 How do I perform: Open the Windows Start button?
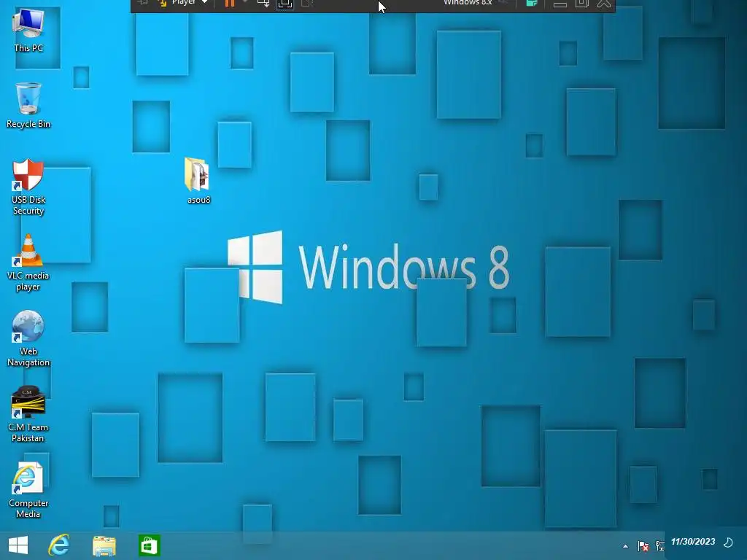[18, 545]
